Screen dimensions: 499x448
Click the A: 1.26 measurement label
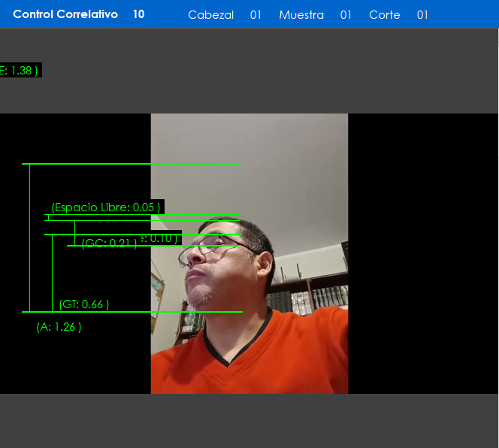coord(59,327)
